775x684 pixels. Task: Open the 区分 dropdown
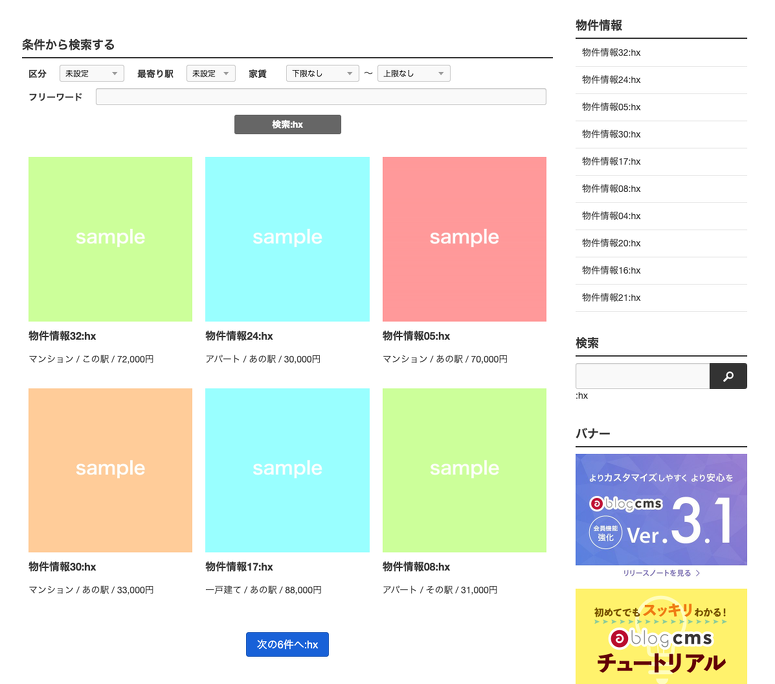point(91,74)
